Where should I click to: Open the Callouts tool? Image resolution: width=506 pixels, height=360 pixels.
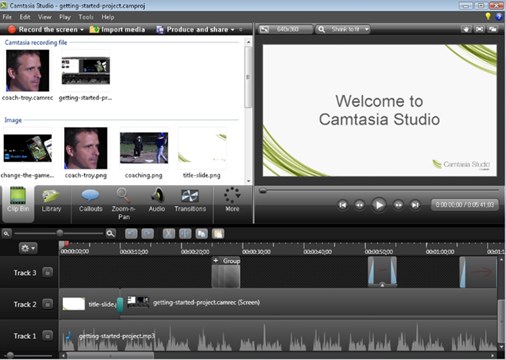coord(90,201)
